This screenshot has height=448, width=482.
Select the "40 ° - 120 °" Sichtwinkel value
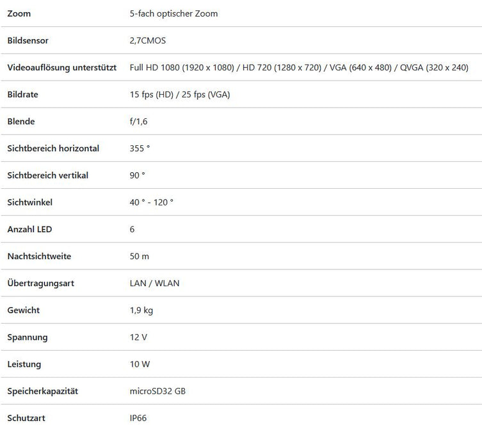[151, 202]
